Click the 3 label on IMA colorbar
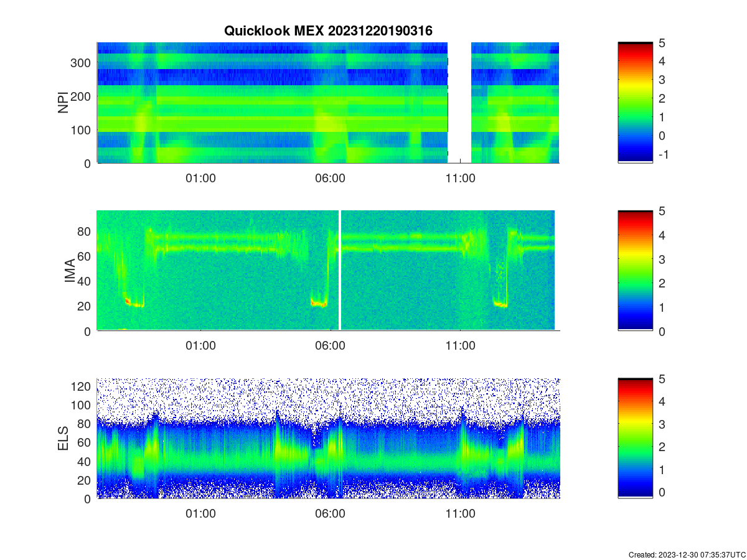 [x=662, y=259]
